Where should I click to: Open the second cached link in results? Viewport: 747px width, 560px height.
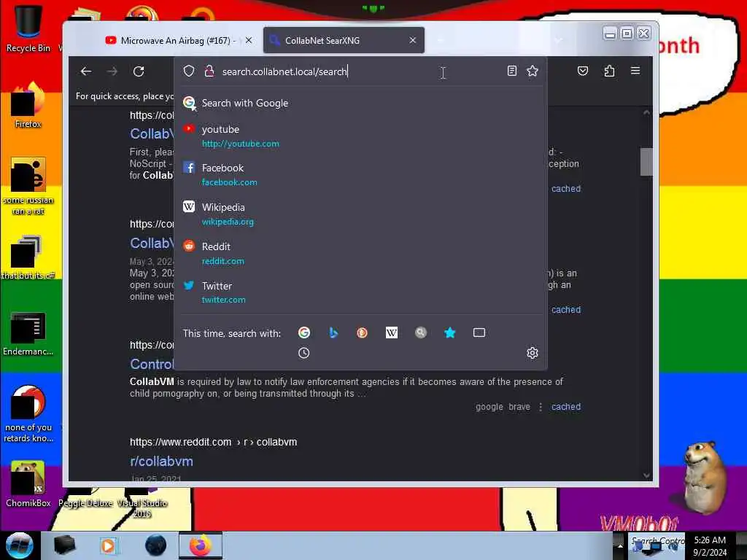point(566,309)
